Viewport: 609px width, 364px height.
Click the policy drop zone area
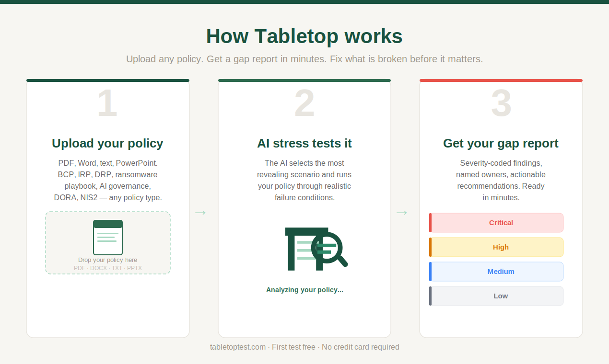[108, 243]
